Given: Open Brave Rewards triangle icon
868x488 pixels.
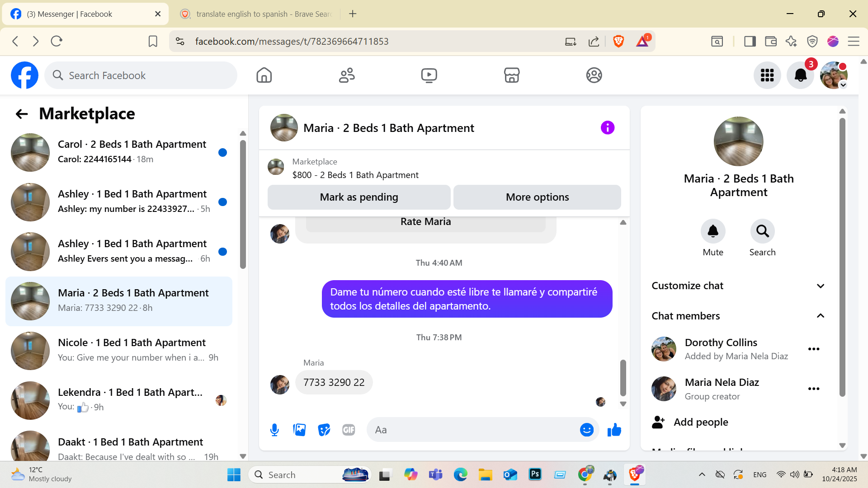Looking at the screenshot, I should click(x=642, y=42).
